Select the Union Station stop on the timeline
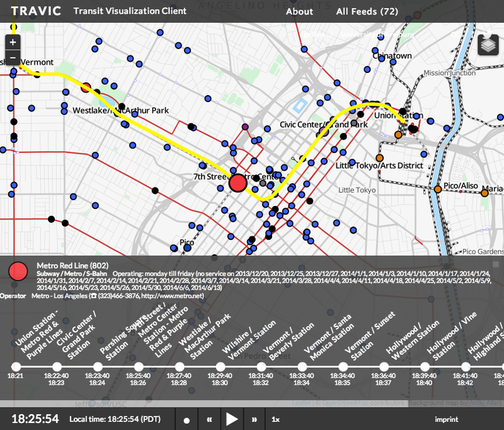 click(x=16, y=367)
